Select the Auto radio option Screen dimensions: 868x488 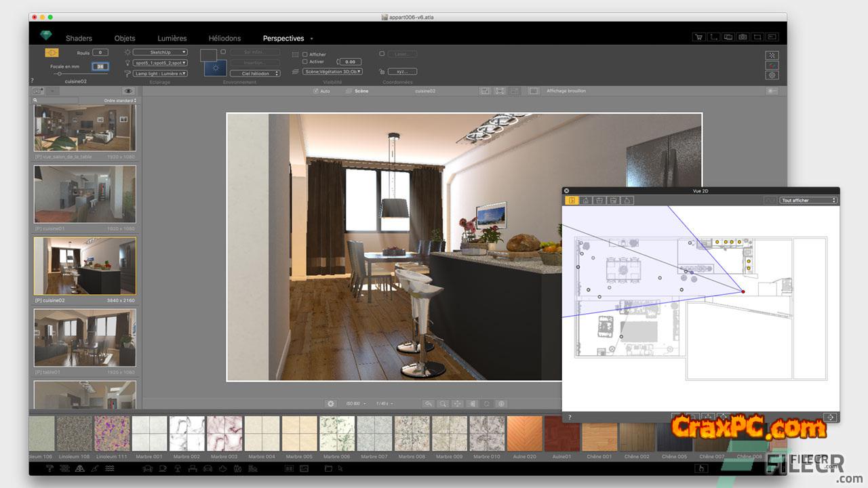point(316,91)
